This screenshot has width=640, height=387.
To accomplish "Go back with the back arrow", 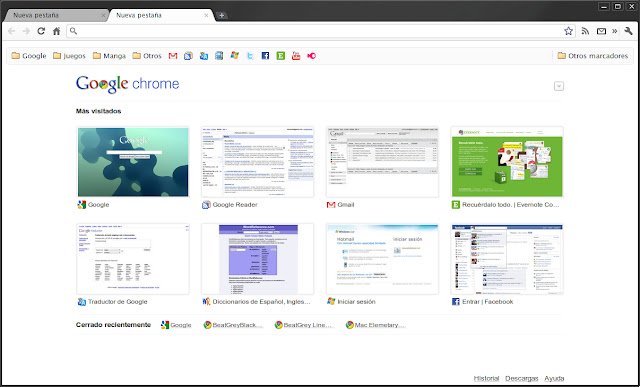I will [11, 31].
